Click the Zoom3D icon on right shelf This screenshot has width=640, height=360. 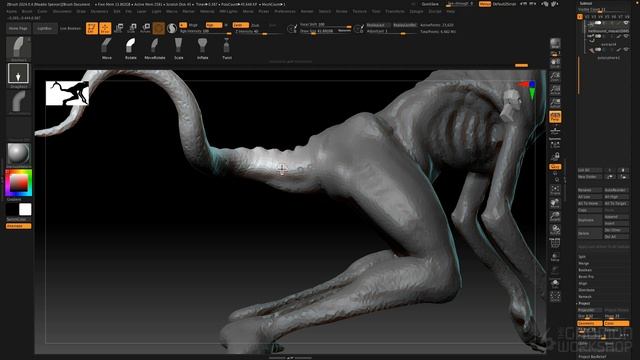(555, 216)
